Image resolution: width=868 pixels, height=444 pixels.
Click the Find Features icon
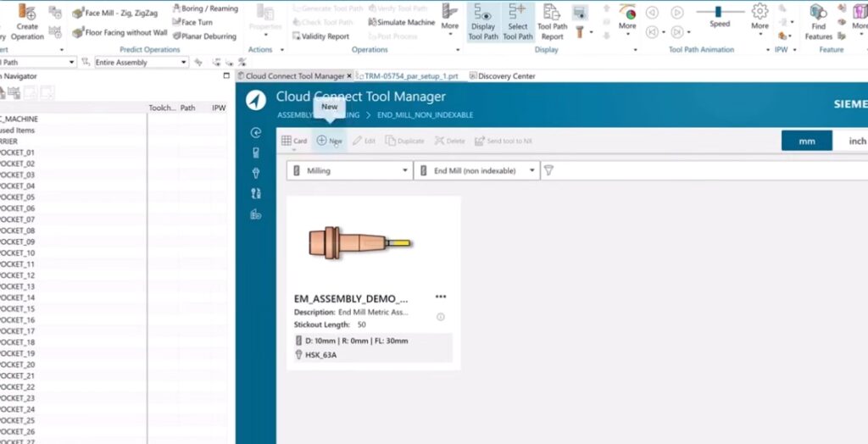click(818, 22)
